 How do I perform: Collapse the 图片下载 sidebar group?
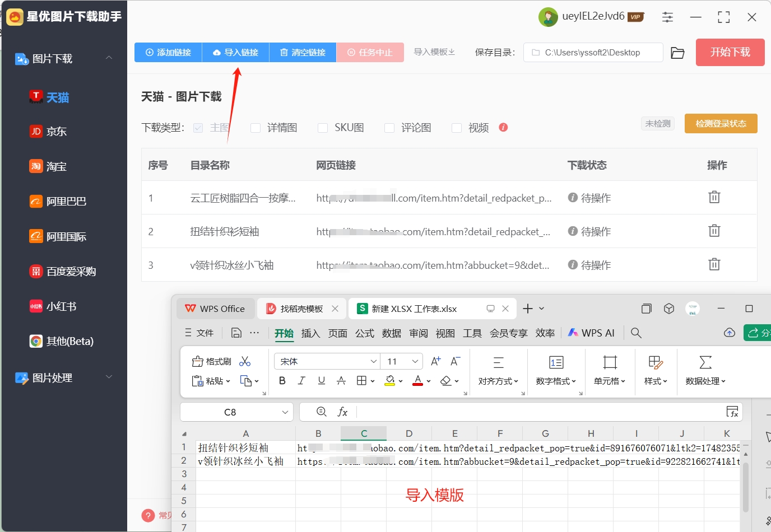pos(109,58)
